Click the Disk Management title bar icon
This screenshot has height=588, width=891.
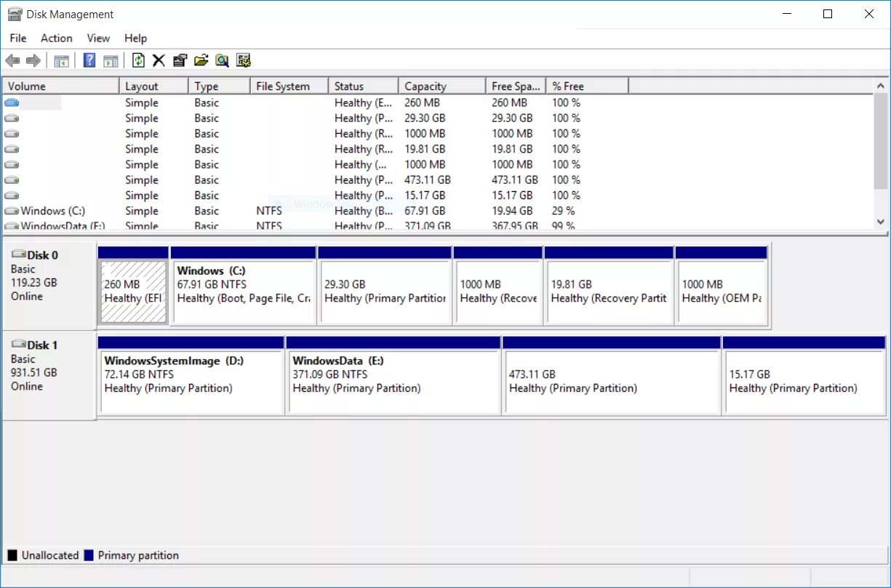click(x=14, y=14)
